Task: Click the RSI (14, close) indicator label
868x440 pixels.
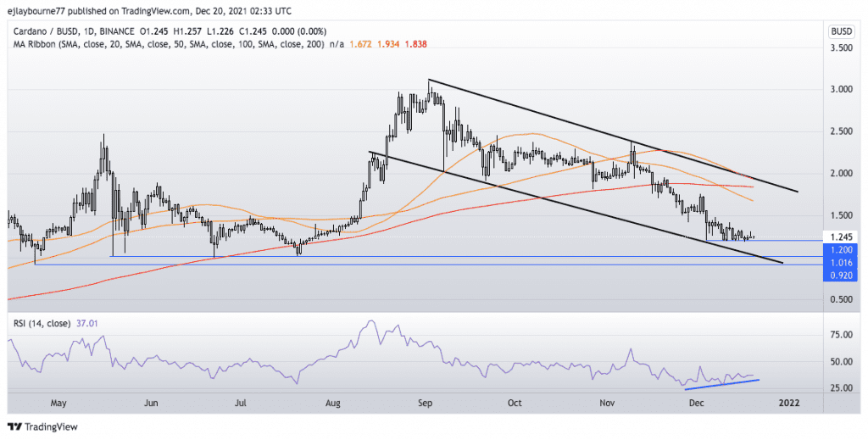Action: 42,323
